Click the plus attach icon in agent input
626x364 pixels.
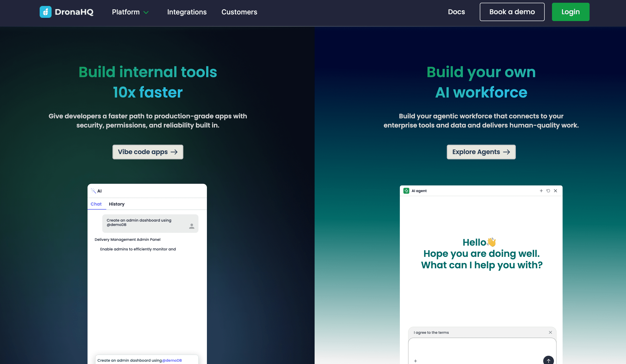[x=415, y=361]
